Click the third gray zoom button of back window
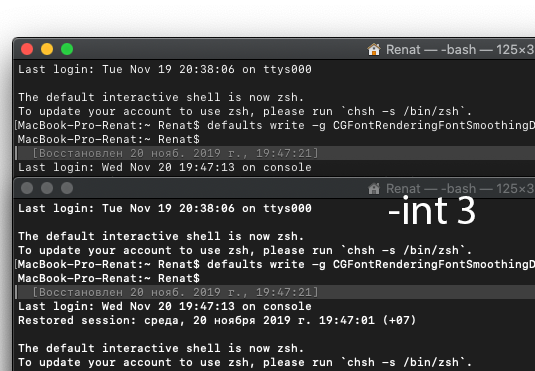Viewport: 535px width, 371px height. [x=67, y=188]
